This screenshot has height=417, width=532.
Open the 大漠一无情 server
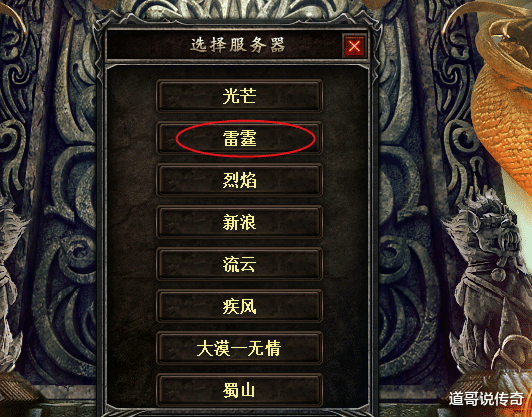(239, 348)
